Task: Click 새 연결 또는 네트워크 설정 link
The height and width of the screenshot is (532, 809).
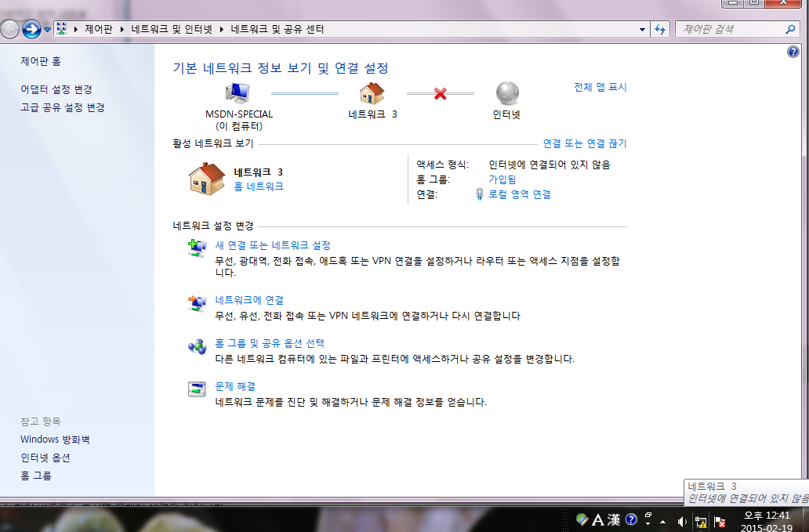Action: tap(273, 245)
